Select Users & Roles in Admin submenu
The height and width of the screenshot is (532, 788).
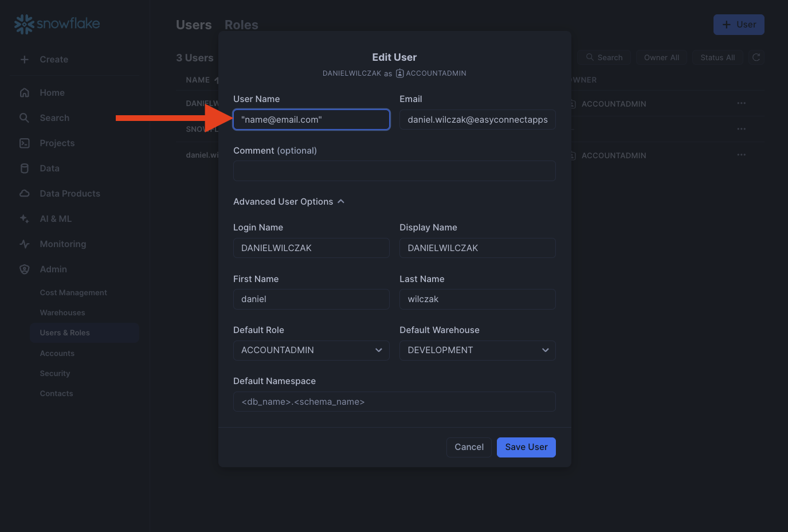[x=65, y=333]
